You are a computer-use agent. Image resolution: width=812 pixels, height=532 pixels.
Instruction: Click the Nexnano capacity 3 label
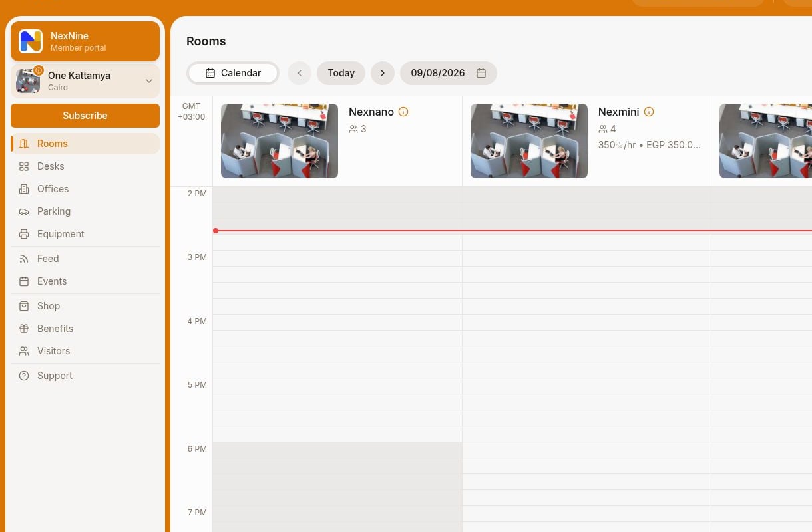(x=358, y=129)
